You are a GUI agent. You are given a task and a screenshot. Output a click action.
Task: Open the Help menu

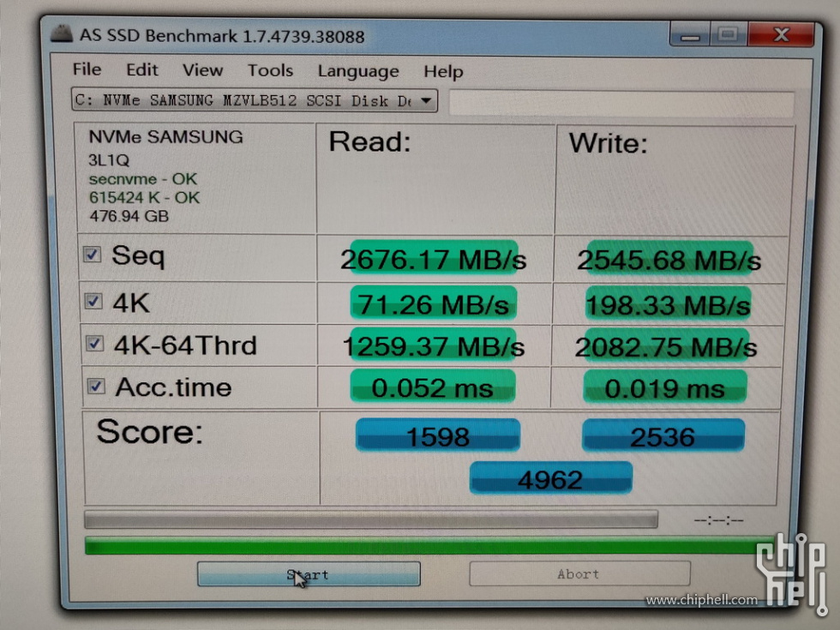[x=444, y=72]
